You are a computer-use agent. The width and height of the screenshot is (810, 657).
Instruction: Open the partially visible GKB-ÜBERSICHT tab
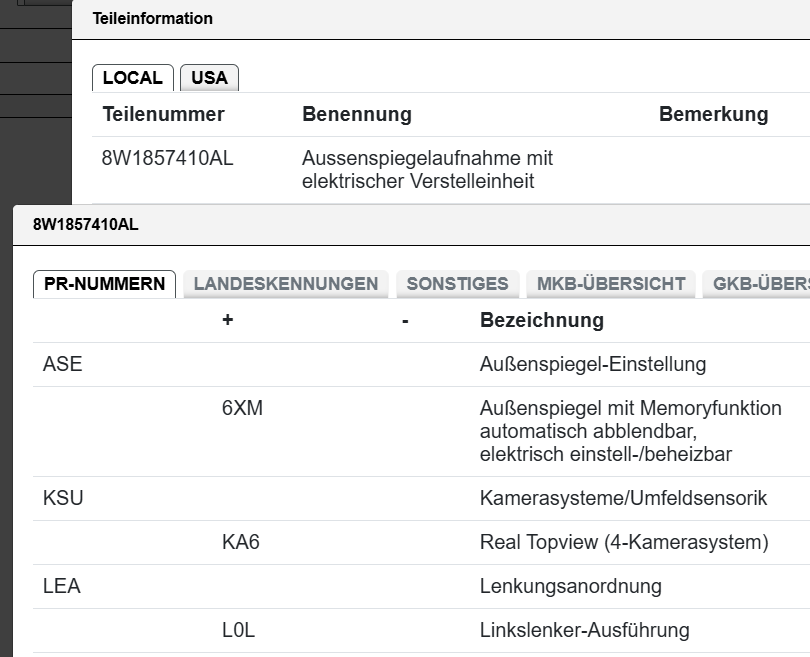point(758,284)
